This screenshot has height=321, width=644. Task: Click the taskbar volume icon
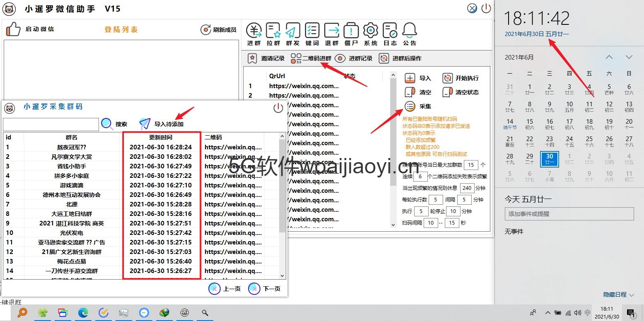[578, 313]
